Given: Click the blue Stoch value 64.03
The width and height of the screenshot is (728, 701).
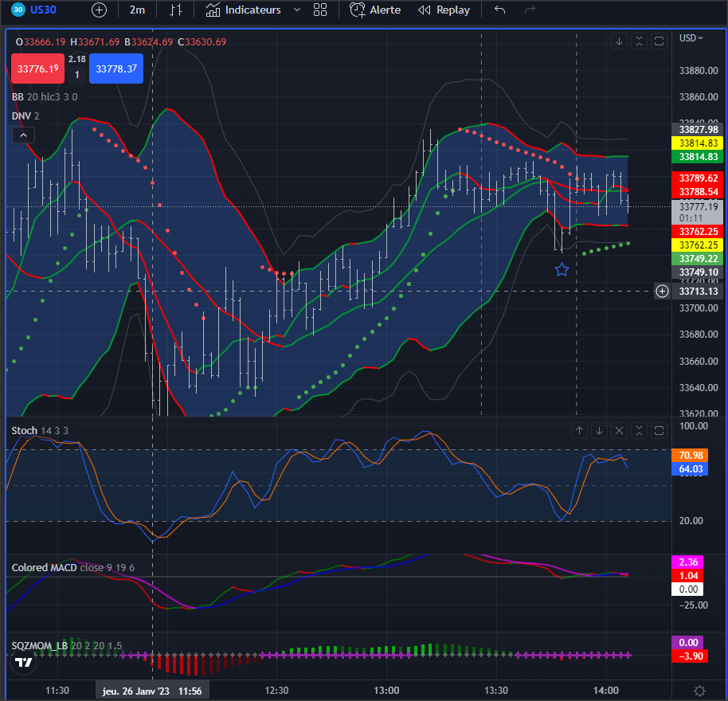Looking at the screenshot, I should pos(690,469).
